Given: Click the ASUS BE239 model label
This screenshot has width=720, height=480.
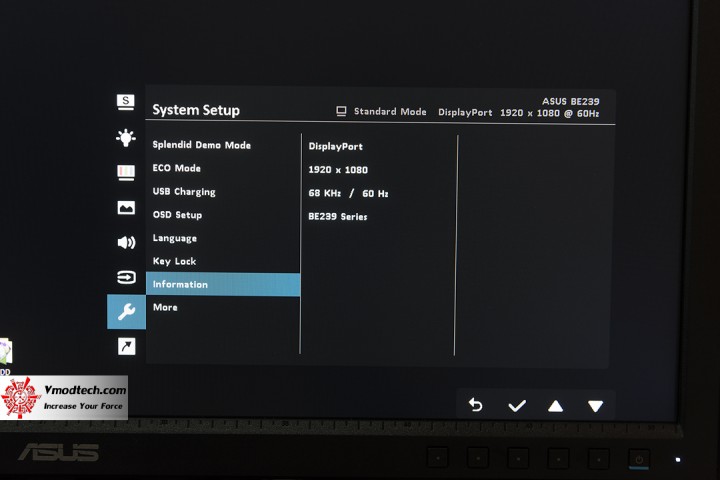Looking at the screenshot, I should (571, 101).
